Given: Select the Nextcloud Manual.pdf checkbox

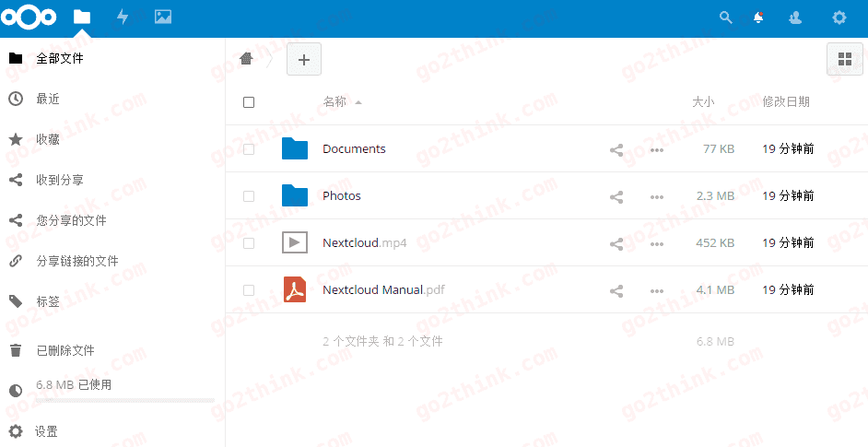Looking at the screenshot, I should tap(249, 290).
